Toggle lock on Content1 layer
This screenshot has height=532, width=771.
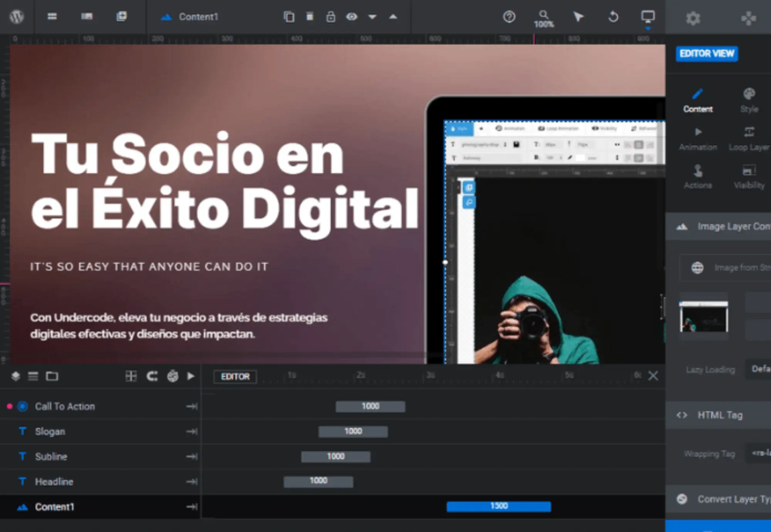[330, 17]
